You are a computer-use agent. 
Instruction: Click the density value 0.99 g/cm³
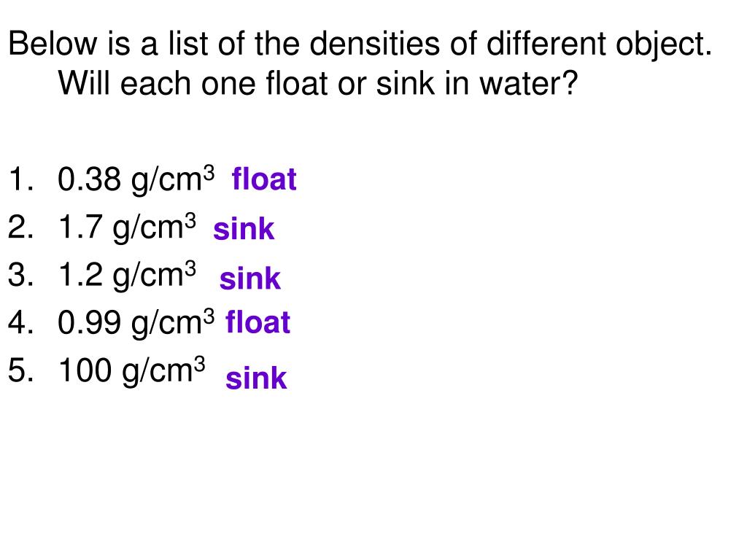tap(136, 323)
